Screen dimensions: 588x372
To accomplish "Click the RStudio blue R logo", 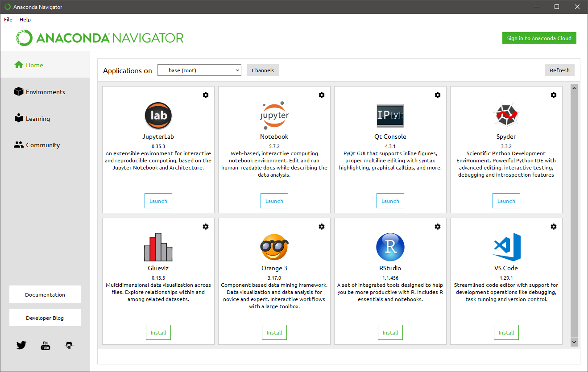I will pos(390,247).
